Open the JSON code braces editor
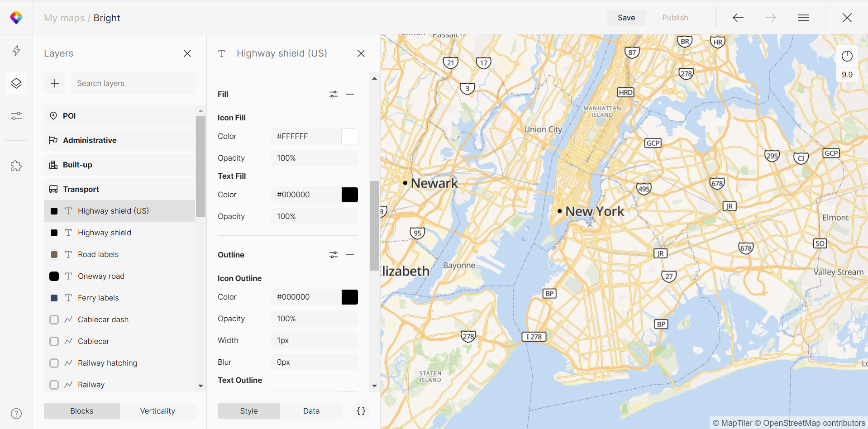The image size is (868, 429). click(361, 411)
